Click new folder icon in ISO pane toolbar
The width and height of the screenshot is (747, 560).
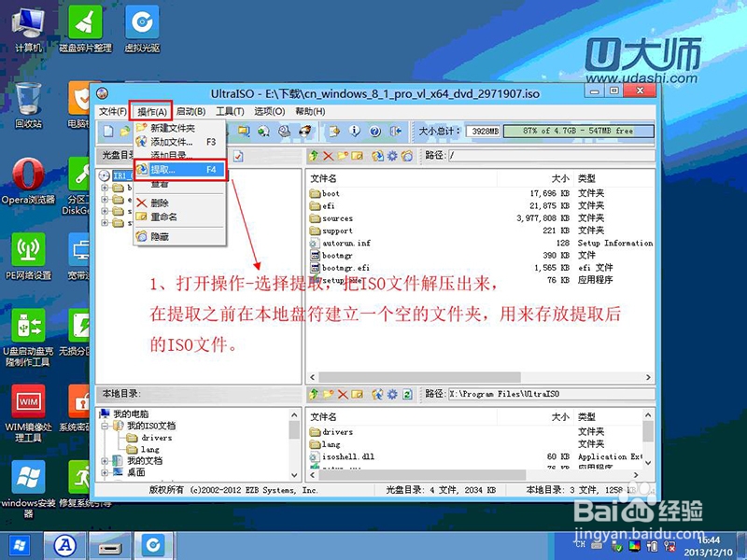[x=343, y=156]
